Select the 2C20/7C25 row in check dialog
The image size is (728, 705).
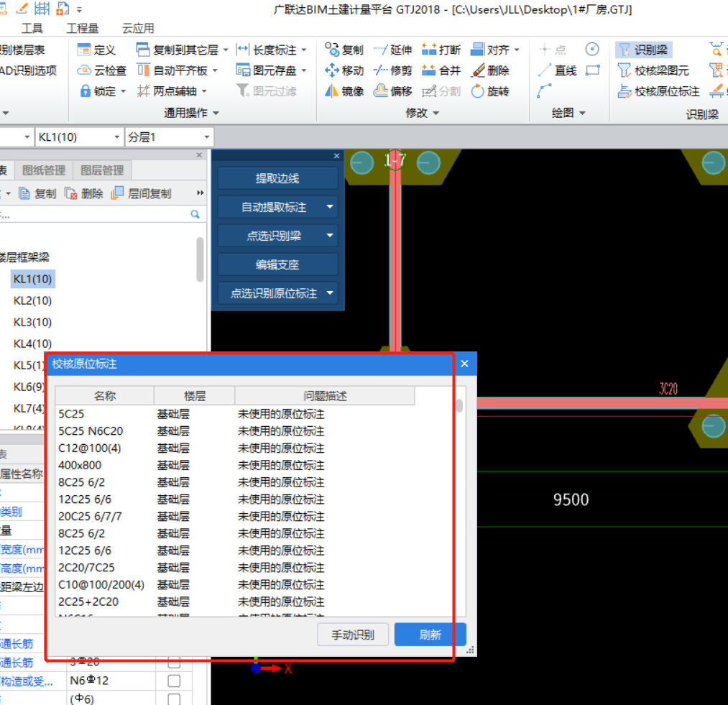[235, 568]
